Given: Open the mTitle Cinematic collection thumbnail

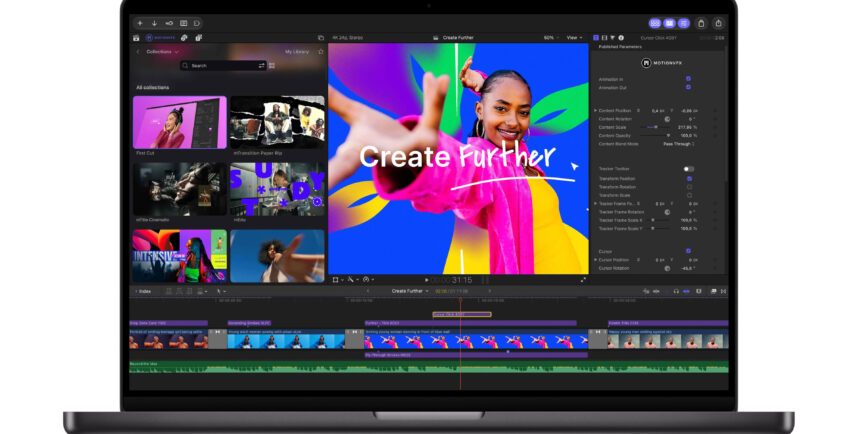Looking at the screenshot, I should click(179, 189).
